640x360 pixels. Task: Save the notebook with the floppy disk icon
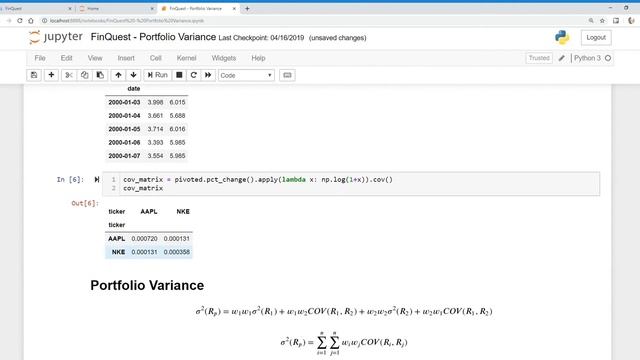click(x=34, y=75)
